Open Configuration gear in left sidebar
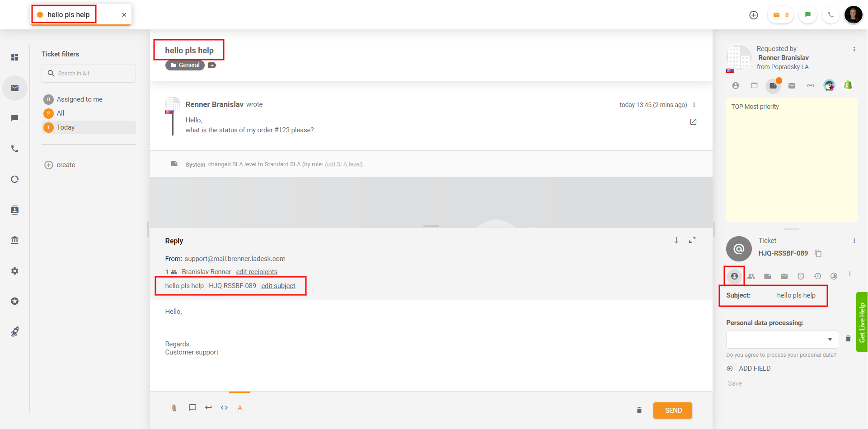The width and height of the screenshot is (868, 429). click(15, 271)
